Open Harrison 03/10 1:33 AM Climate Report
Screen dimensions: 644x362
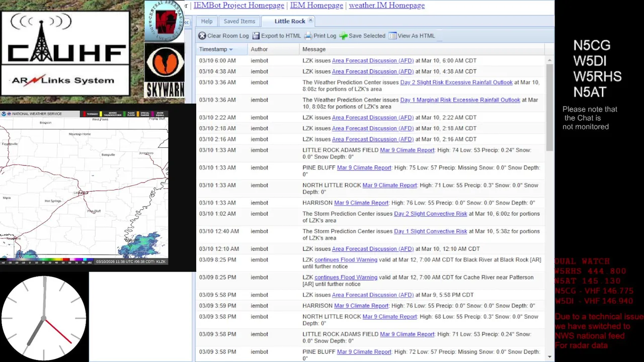pyautogui.click(x=361, y=203)
